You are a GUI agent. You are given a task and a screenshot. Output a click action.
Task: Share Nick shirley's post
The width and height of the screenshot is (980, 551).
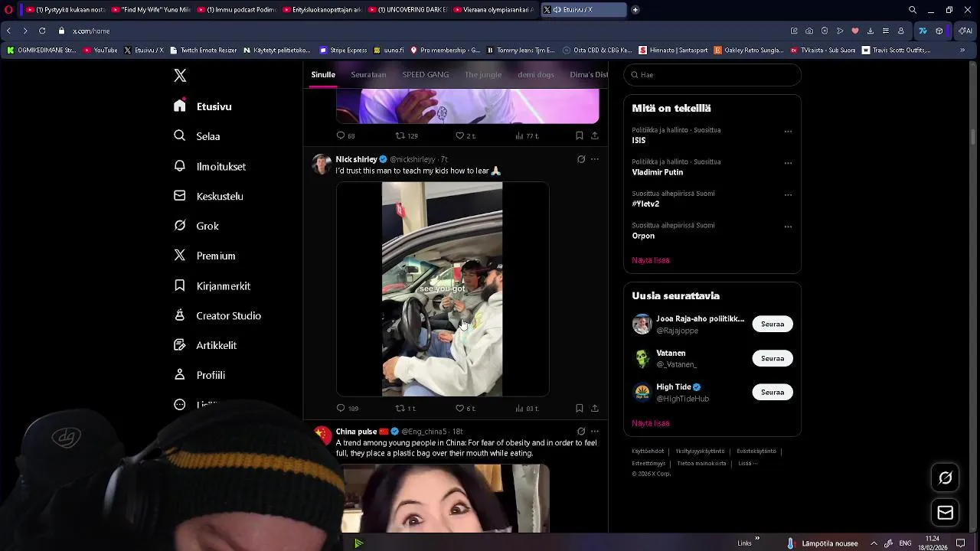(x=594, y=408)
